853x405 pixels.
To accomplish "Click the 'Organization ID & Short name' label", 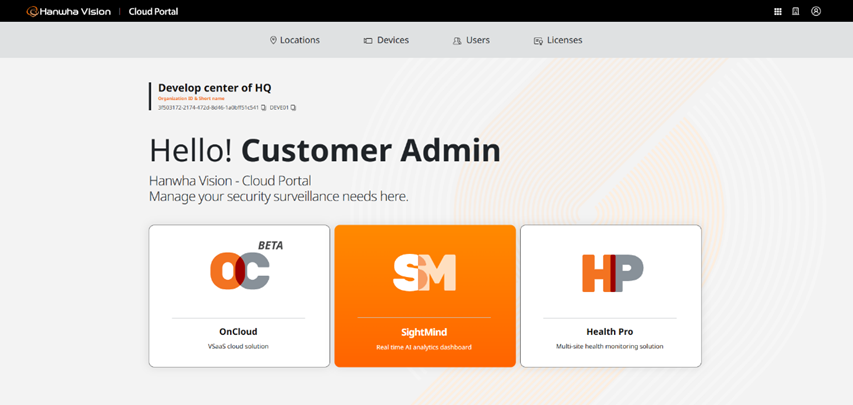I will [x=191, y=99].
